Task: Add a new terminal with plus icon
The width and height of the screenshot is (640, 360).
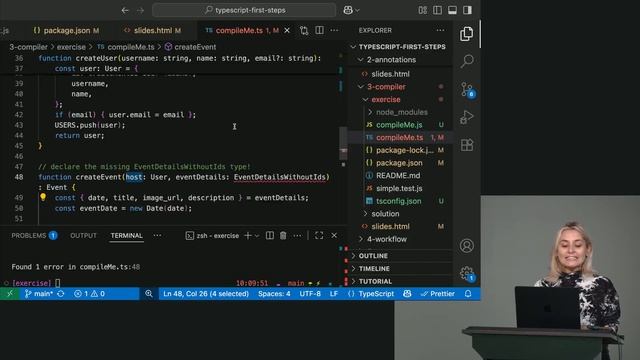Action: pos(248,236)
